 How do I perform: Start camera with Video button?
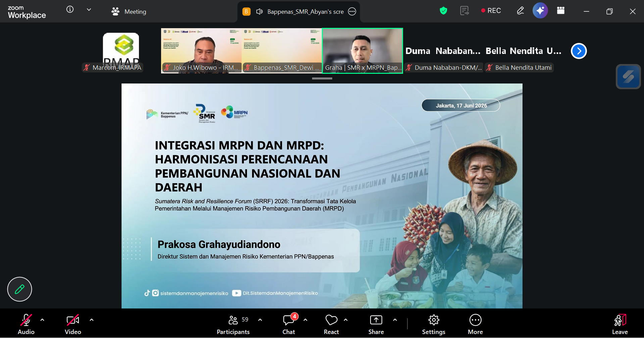(x=73, y=324)
